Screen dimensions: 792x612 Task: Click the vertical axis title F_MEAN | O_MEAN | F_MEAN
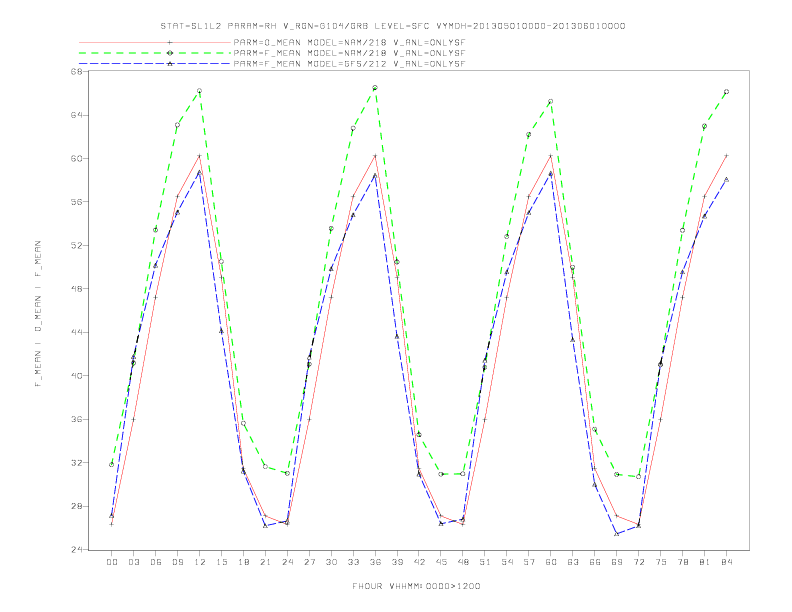click(x=38, y=314)
